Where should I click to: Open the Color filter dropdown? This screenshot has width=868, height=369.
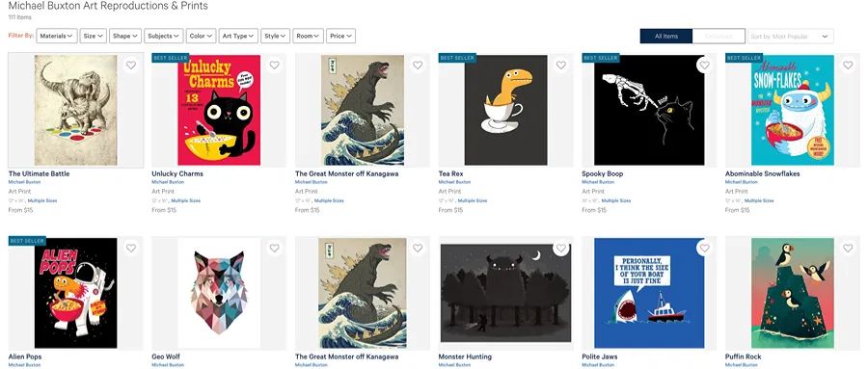201,36
